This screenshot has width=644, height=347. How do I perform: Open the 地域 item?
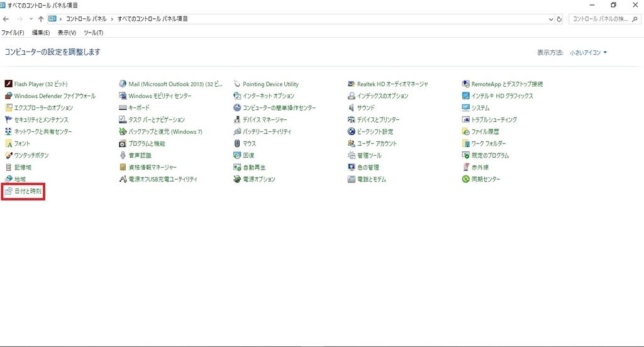15,179
